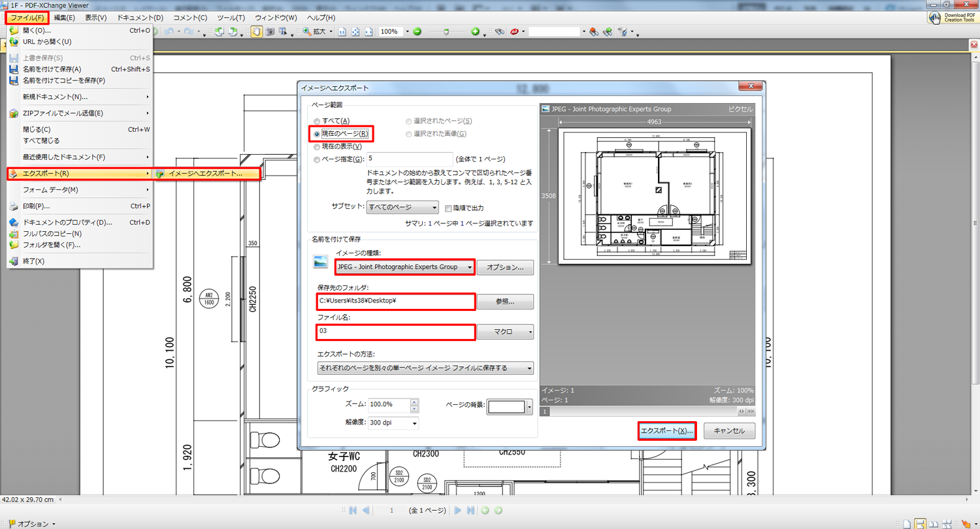Choose イメージへエクスポート... submenu item

(x=206, y=174)
